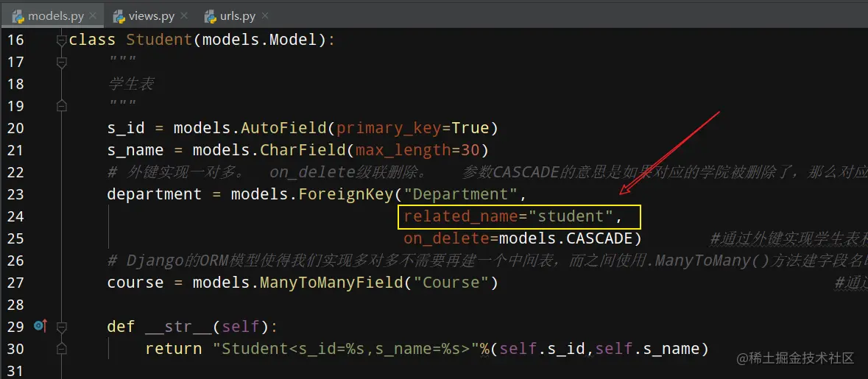Click the Python file icon on views.py tab
This screenshot has height=379, width=868.
[119, 17]
